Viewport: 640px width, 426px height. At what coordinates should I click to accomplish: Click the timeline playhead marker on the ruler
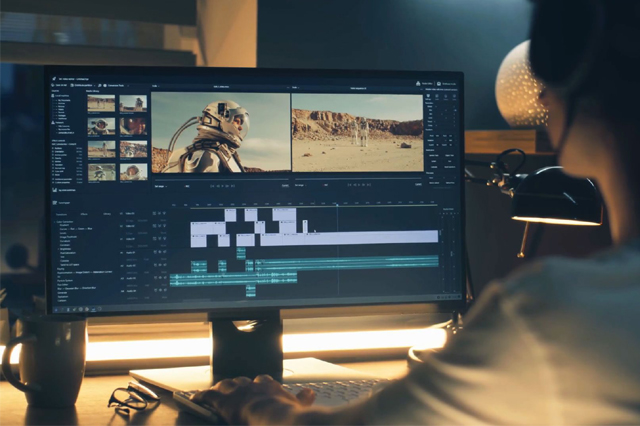pyautogui.click(x=337, y=205)
